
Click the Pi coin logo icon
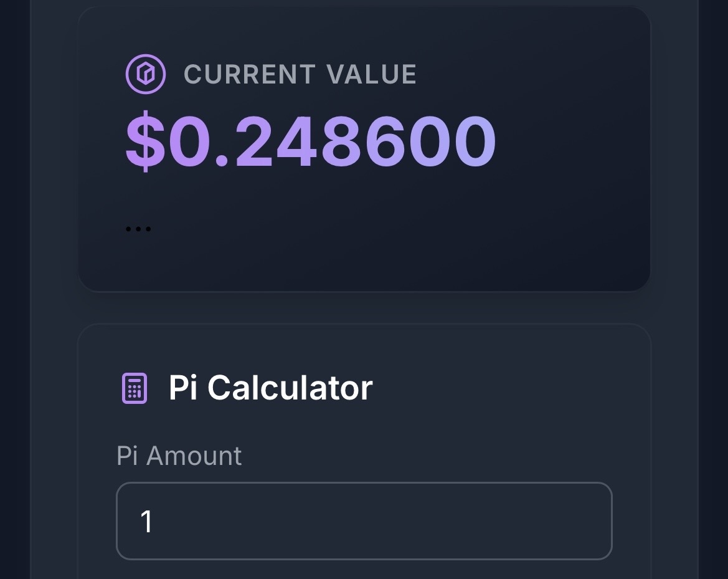click(x=146, y=74)
